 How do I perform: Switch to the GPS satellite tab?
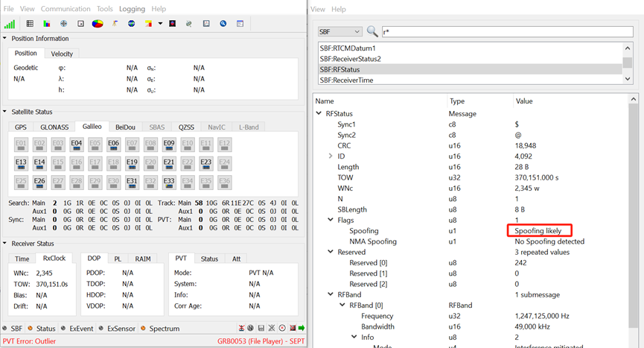(x=21, y=127)
